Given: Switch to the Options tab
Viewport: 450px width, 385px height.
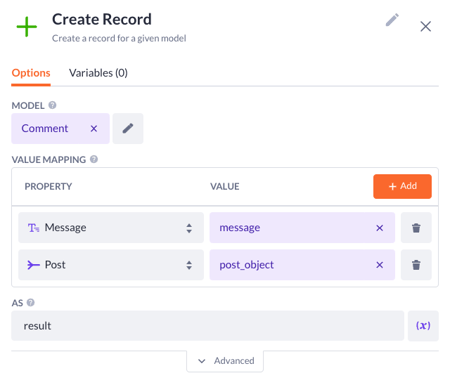Looking at the screenshot, I should click(31, 73).
